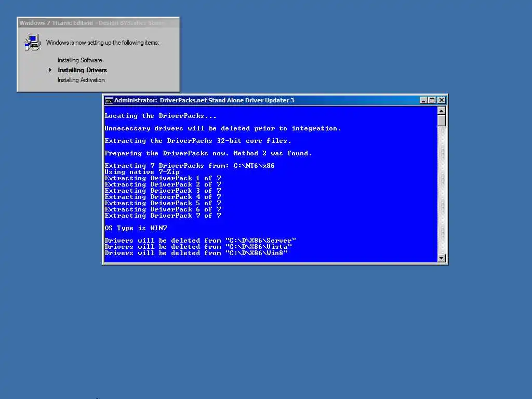Click the console scrollbar track below the thumb
This screenshot has width=532, height=399.
441,190
